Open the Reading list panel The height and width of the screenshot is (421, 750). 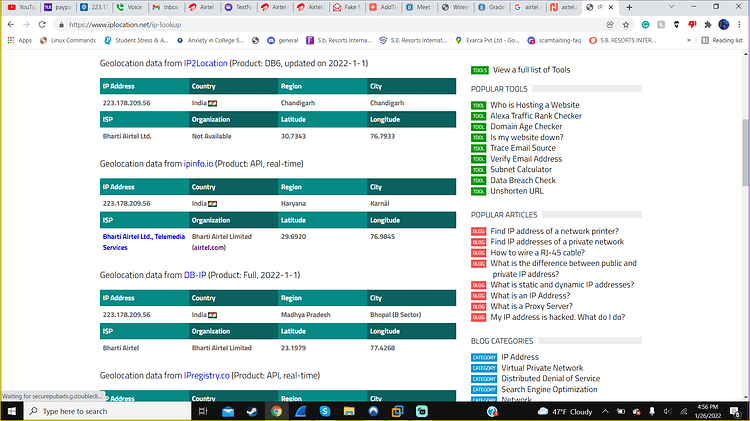[722, 40]
